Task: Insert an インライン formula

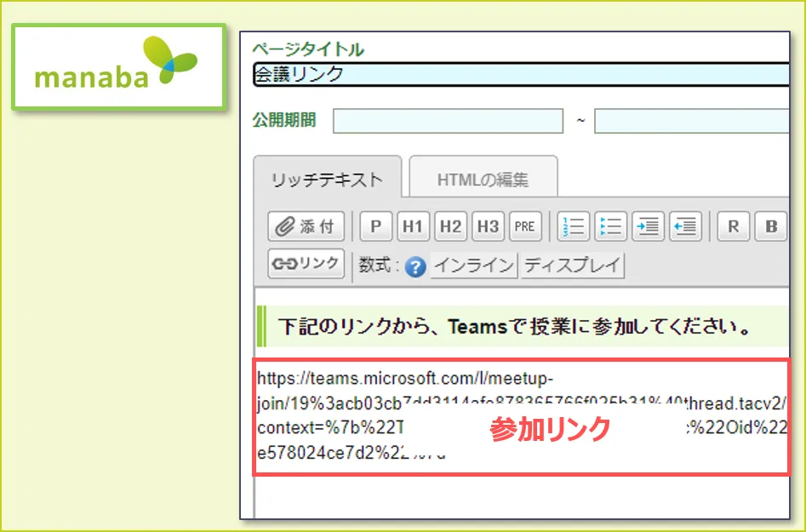Action: [x=473, y=266]
